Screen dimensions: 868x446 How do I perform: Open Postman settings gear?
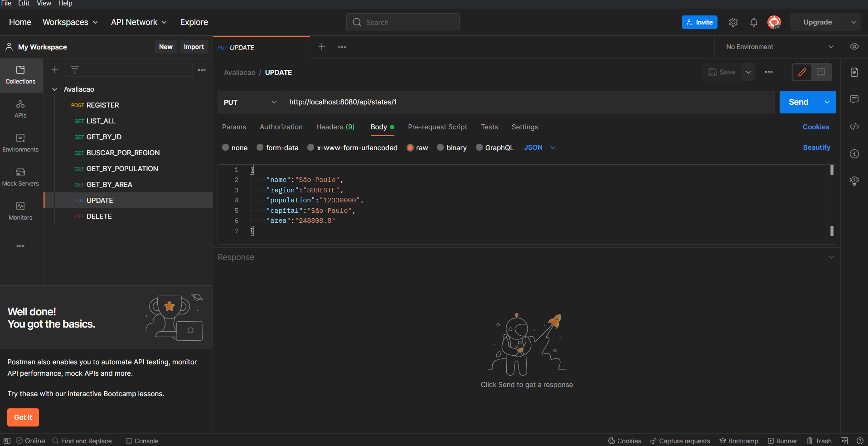(x=733, y=22)
